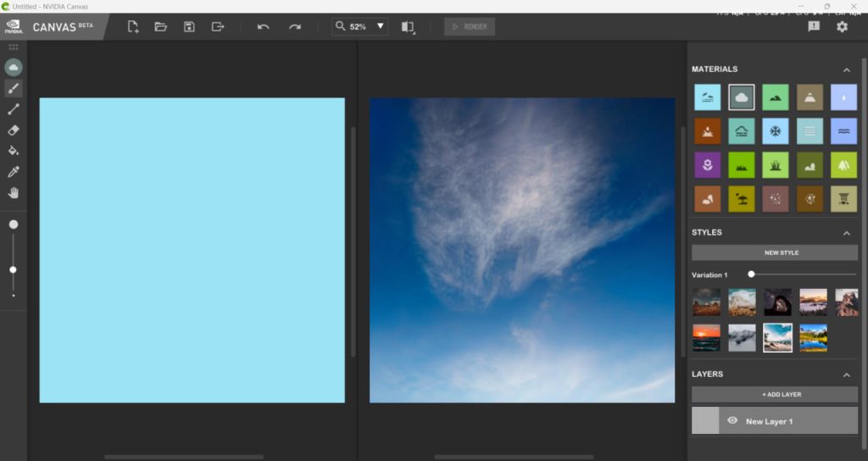Choose the Mountain material

(810, 97)
